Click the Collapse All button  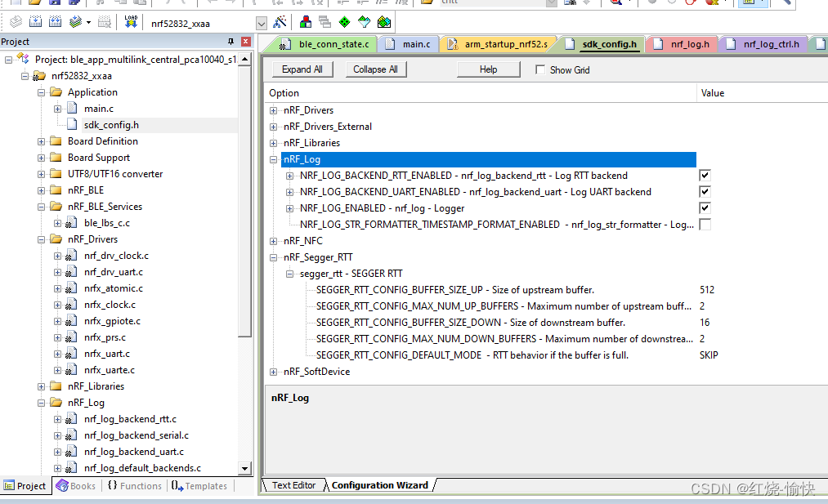[x=375, y=69]
